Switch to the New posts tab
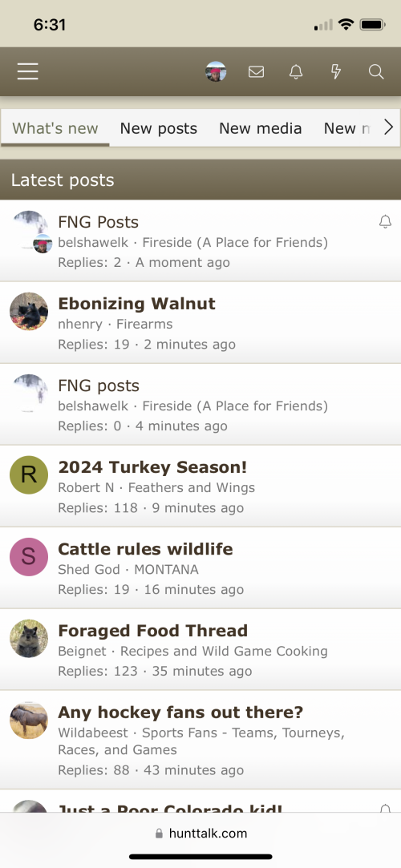The height and width of the screenshot is (868, 401). pyautogui.click(x=159, y=128)
